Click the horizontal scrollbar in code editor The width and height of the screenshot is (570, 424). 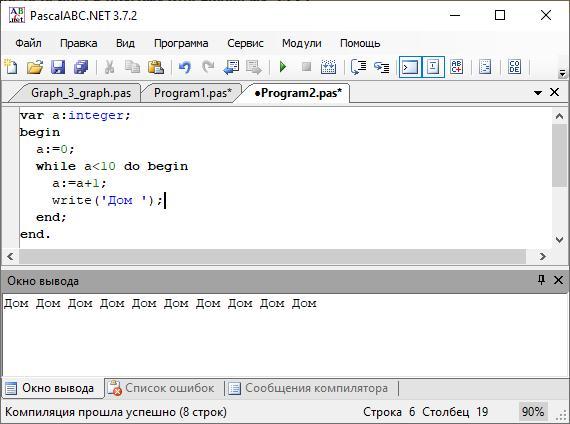[x=273, y=256]
